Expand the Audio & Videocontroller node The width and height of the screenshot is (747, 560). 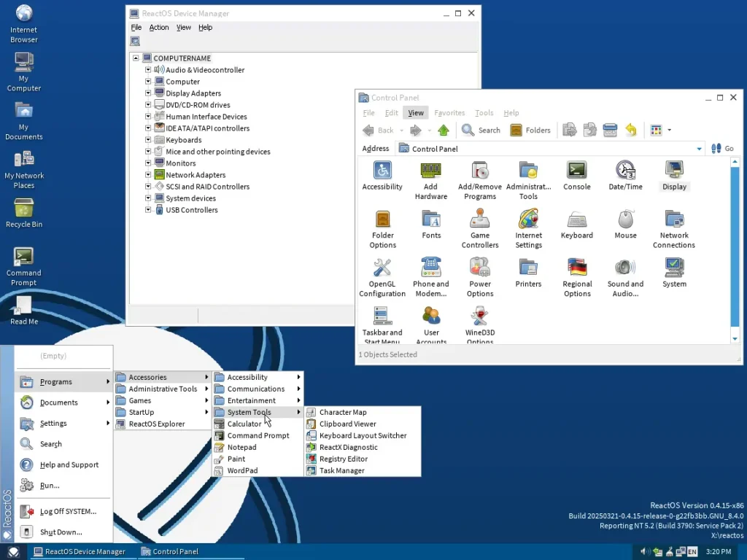point(148,69)
